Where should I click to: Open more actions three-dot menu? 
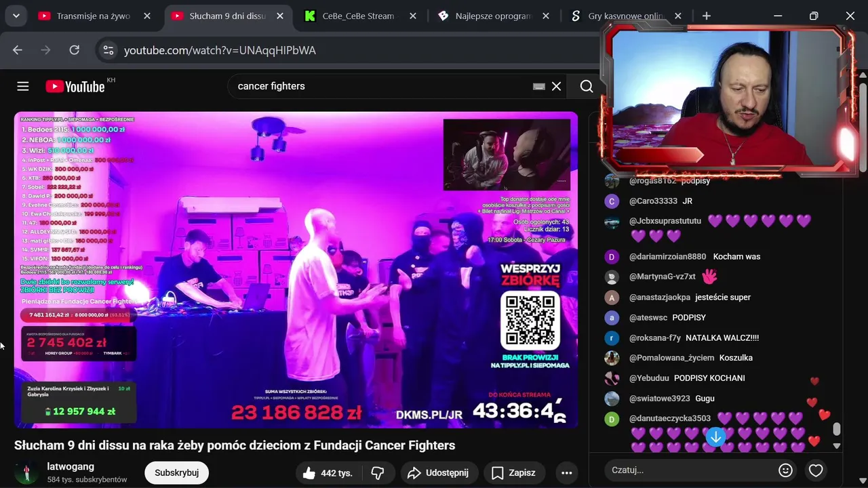(x=567, y=472)
